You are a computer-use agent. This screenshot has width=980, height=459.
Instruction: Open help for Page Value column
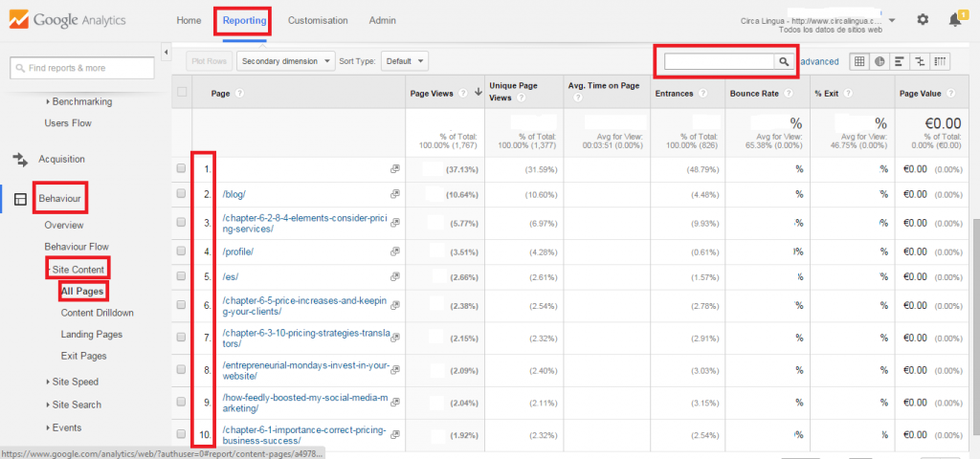(950, 93)
